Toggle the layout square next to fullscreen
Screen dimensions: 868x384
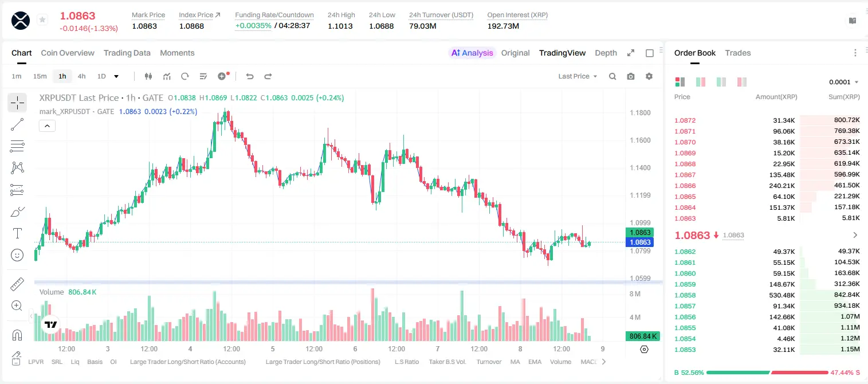650,53
